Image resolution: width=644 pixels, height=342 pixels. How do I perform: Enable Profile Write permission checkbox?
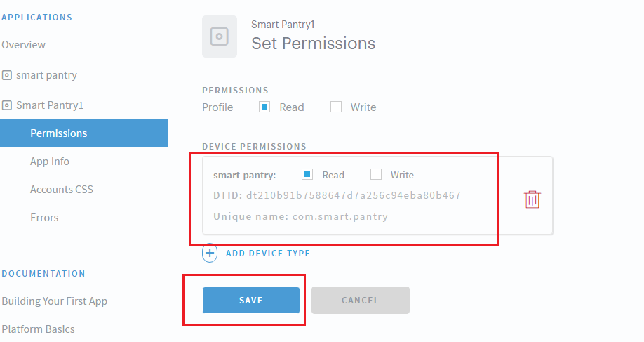(x=336, y=107)
